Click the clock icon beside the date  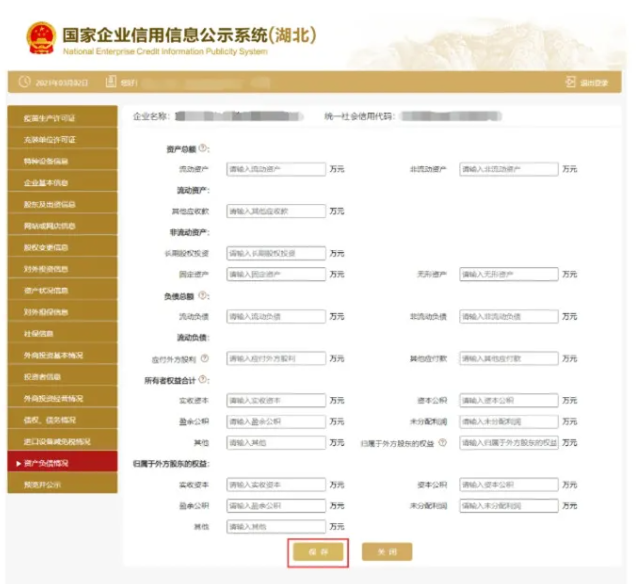(24, 82)
